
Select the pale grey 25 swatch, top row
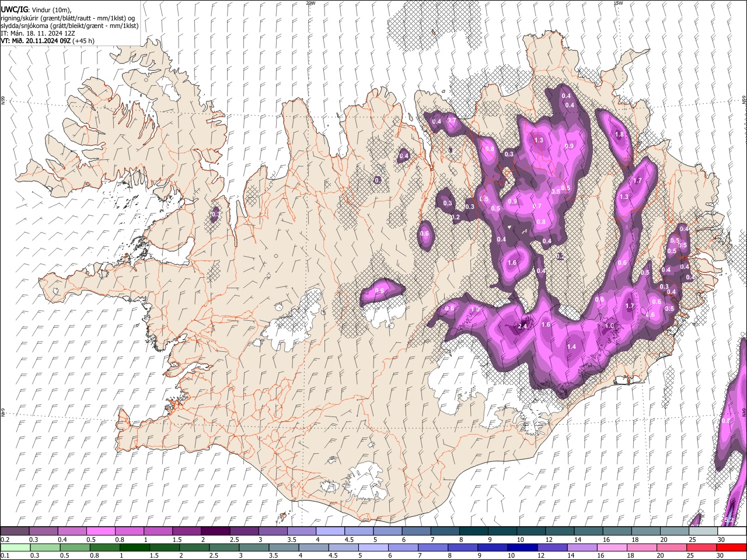702,531
